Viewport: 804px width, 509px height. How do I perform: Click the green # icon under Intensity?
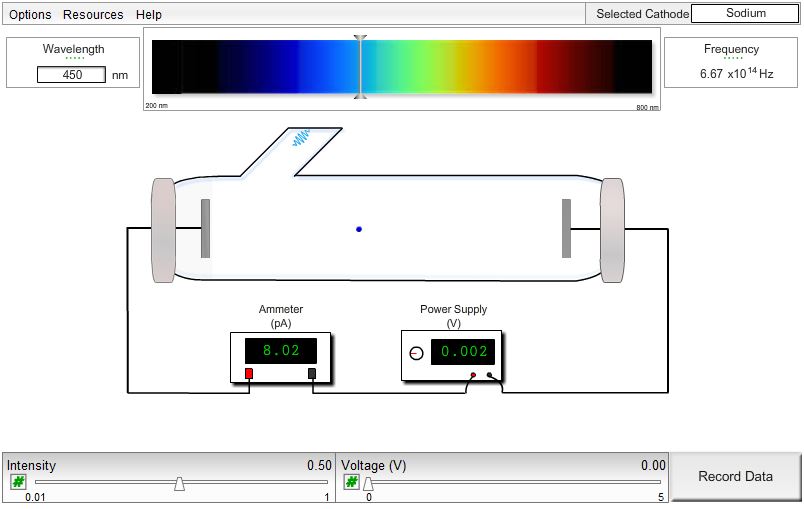point(18,482)
